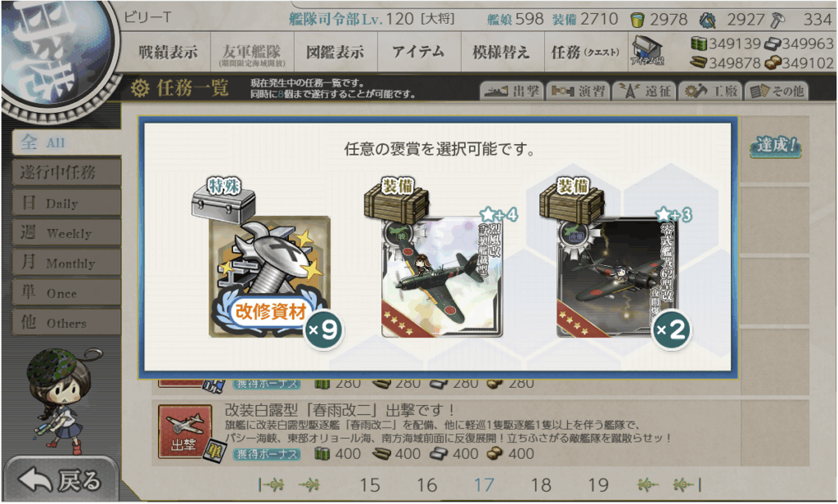Go to next page arrow
Viewport: 838px width, 504px height.
pyautogui.click(x=647, y=484)
